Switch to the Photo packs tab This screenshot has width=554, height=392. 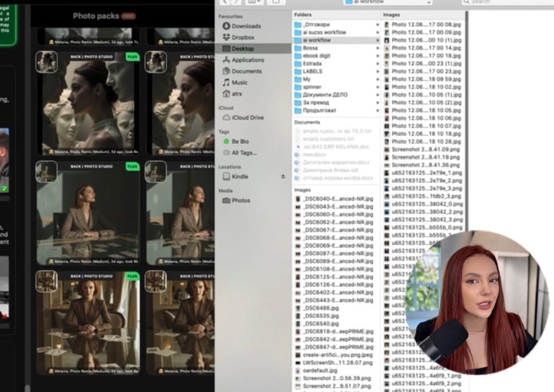click(95, 16)
